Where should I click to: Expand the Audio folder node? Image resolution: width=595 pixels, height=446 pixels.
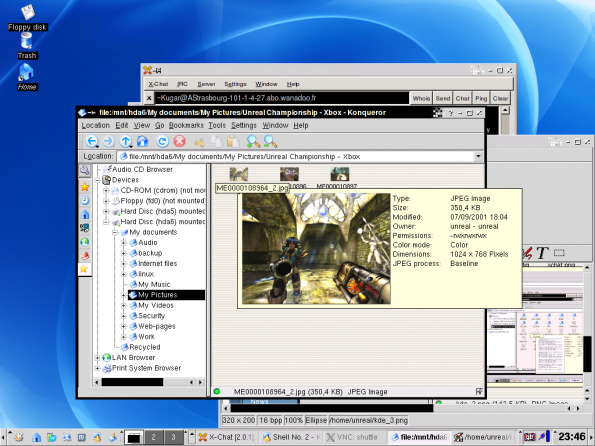[124, 243]
